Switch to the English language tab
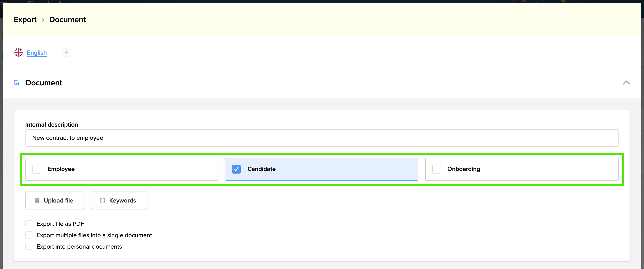644x269 pixels. click(37, 52)
